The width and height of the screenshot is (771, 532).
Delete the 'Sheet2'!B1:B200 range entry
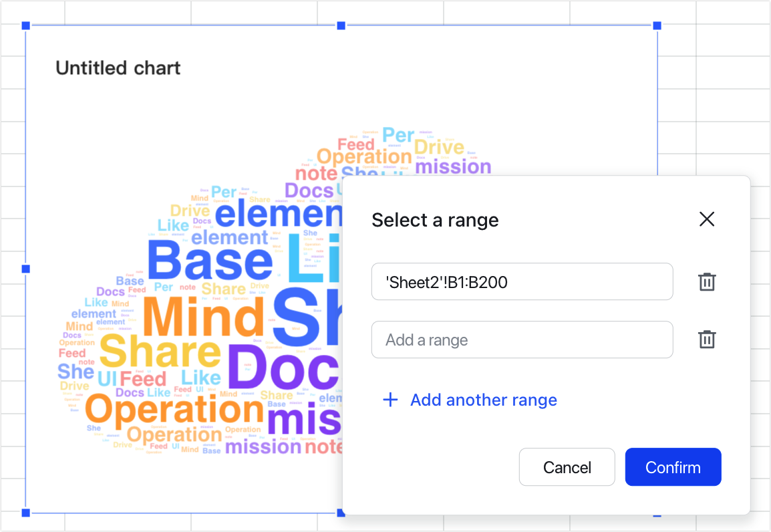pyautogui.click(x=707, y=282)
